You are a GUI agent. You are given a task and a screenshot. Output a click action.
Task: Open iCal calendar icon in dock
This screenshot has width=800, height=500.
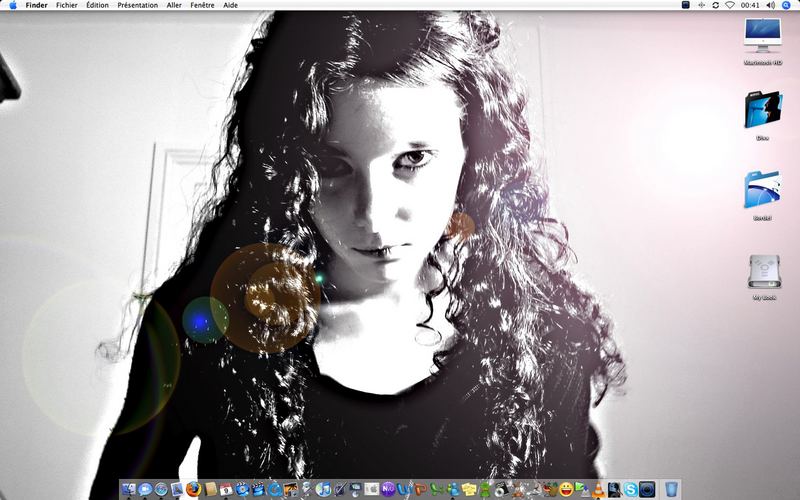click(226, 489)
